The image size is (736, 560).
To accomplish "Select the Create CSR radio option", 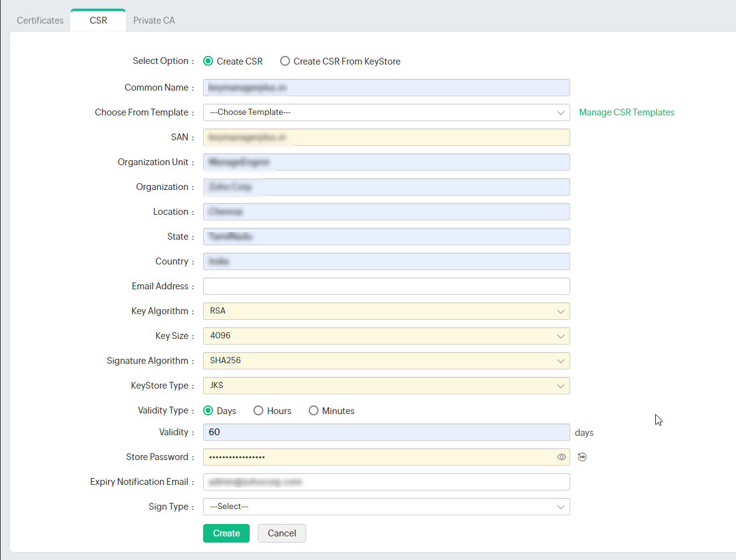I will [x=208, y=61].
